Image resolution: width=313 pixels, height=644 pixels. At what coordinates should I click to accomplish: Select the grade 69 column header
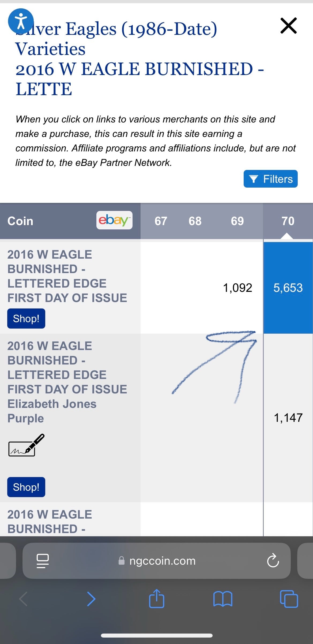(x=237, y=221)
